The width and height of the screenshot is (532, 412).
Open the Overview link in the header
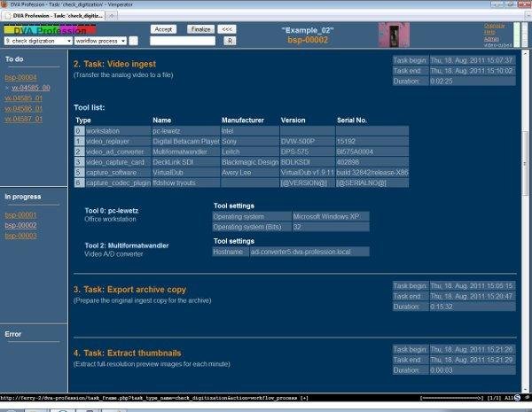(495, 26)
